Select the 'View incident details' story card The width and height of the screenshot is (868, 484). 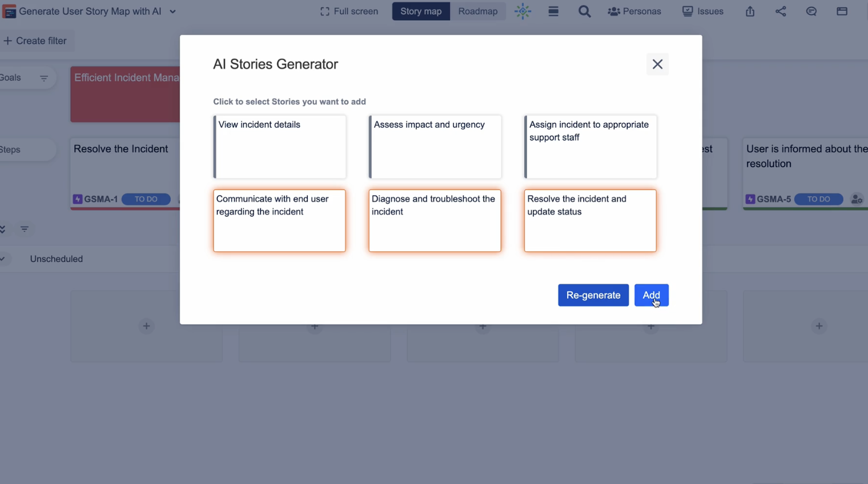tap(280, 147)
